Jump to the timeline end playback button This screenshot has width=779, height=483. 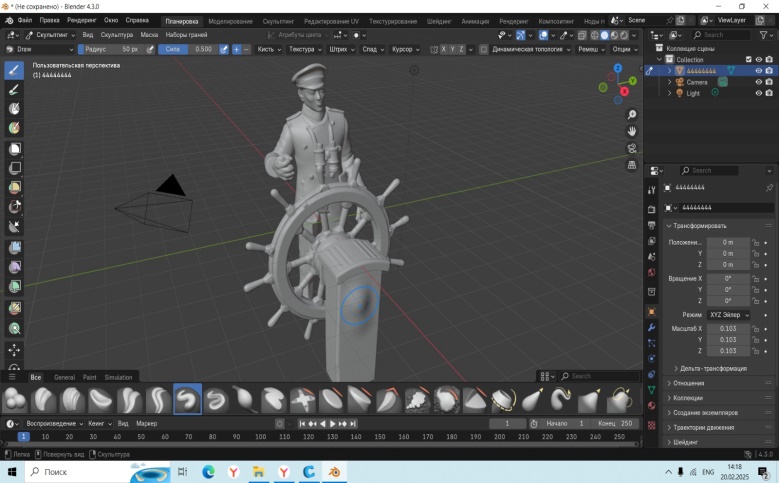tap(353, 424)
